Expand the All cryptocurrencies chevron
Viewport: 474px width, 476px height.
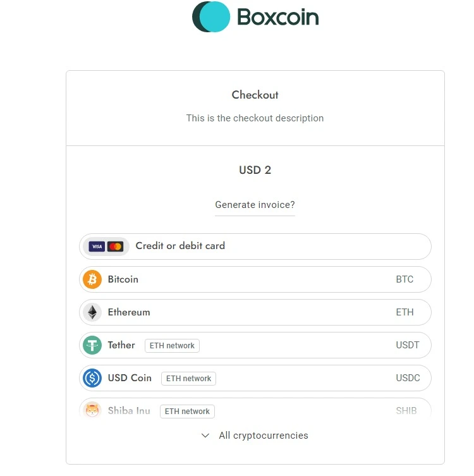point(205,436)
